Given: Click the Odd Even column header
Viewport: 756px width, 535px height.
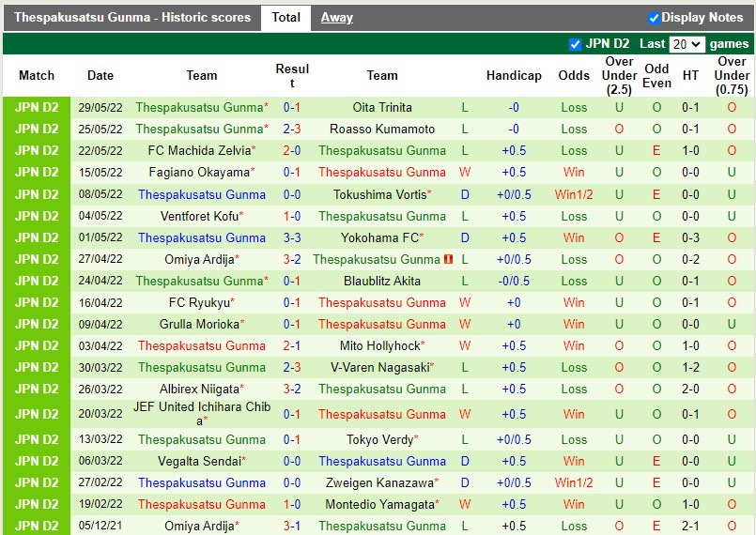Looking at the screenshot, I should click(x=656, y=76).
